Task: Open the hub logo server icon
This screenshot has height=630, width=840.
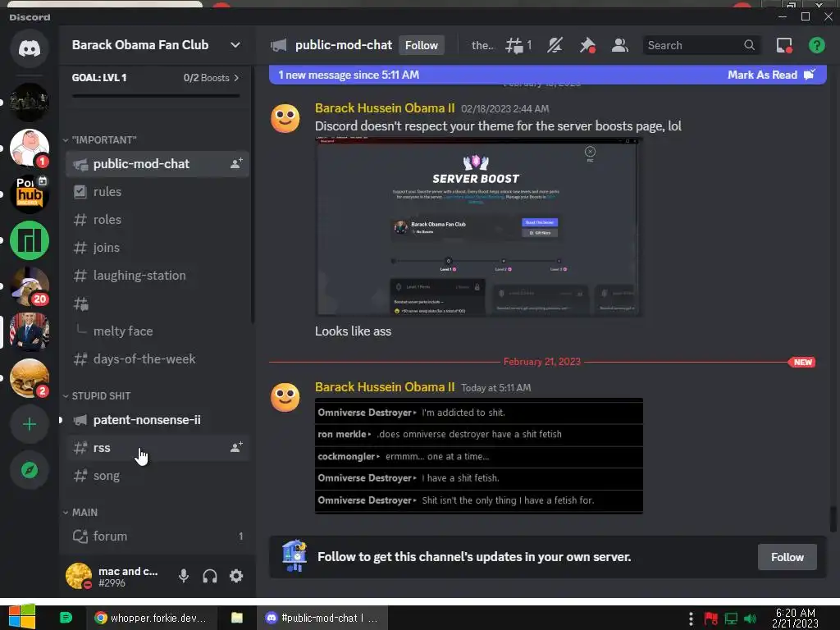Action: point(30,194)
